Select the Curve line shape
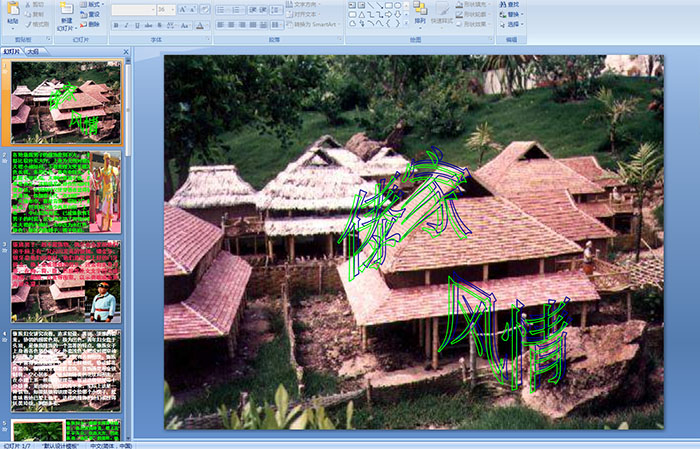 point(379,23)
